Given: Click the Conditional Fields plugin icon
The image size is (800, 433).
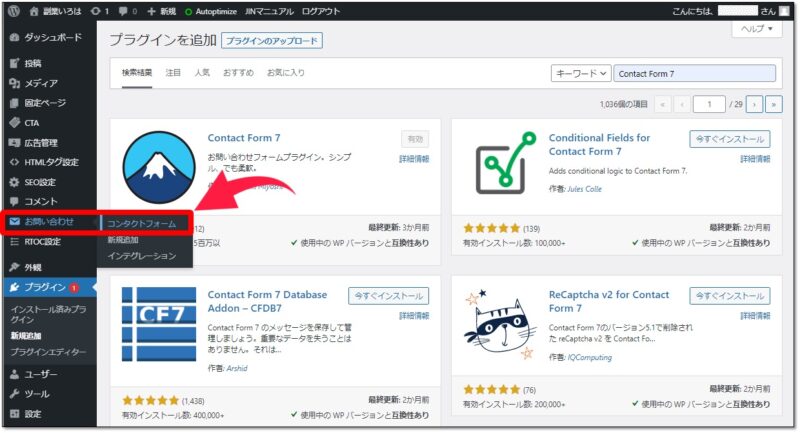Looking at the screenshot, I should [x=506, y=163].
